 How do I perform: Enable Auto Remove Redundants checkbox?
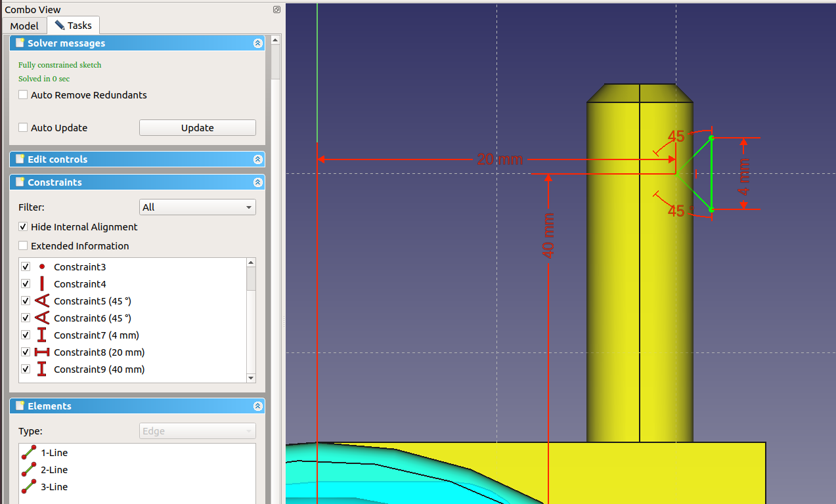tap(23, 95)
